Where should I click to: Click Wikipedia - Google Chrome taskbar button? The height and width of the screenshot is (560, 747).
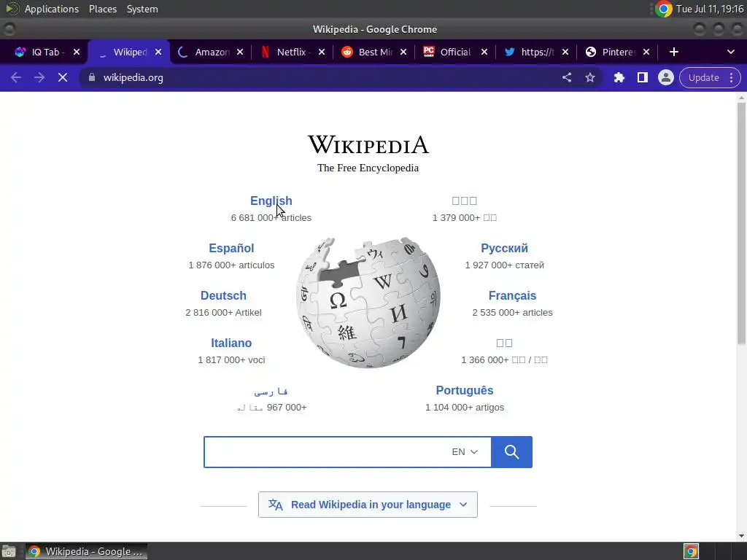[86, 551]
